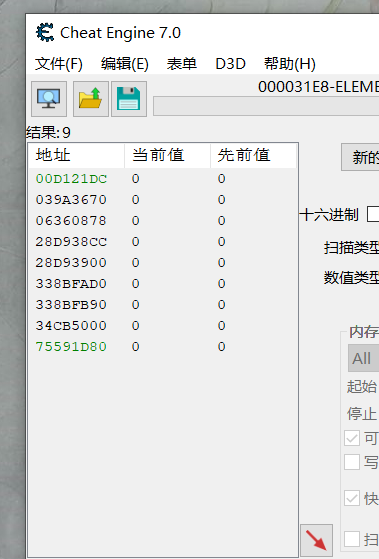Open the 编辑(E) menu
Image resolution: width=379 pixels, height=559 pixels.
pyautogui.click(x=124, y=64)
